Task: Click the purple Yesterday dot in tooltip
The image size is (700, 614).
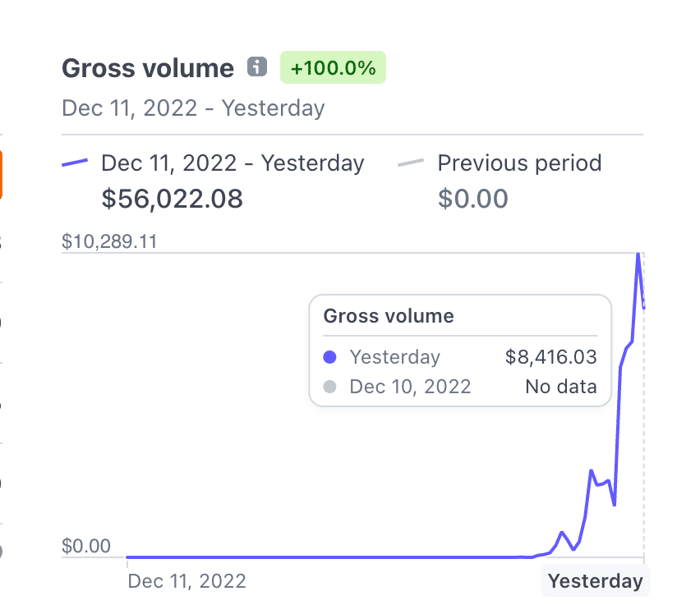Action: pyautogui.click(x=330, y=357)
